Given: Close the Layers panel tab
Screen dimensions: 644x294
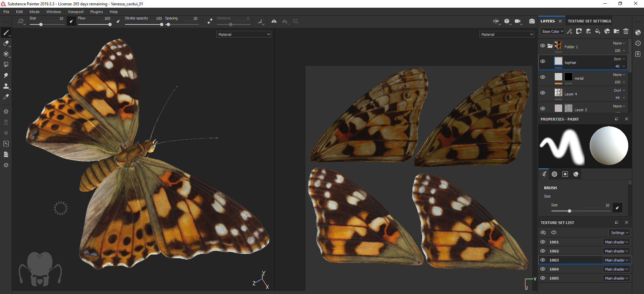Looking at the screenshot, I should [x=560, y=21].
